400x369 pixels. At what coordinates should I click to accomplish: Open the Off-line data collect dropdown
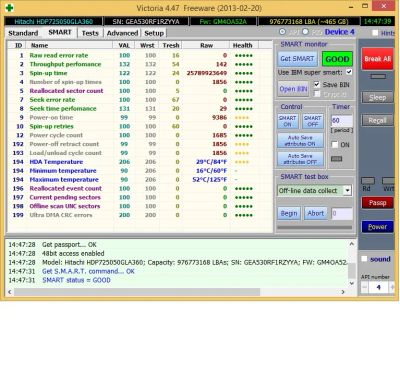347,191
